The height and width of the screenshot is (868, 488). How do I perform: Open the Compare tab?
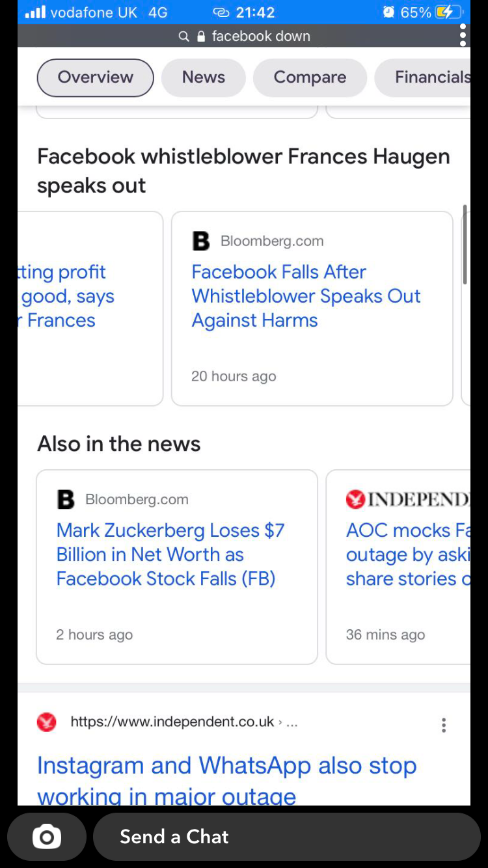pos(310,77)
